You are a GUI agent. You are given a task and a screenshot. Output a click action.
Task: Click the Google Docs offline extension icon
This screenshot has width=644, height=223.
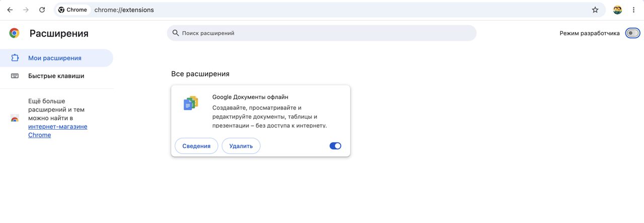point(191,103)
